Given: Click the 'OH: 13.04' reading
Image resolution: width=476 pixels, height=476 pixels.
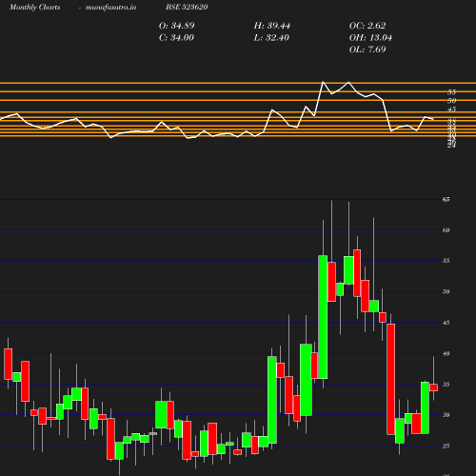Looking at the screenshot, I should [x=370, y=38].
